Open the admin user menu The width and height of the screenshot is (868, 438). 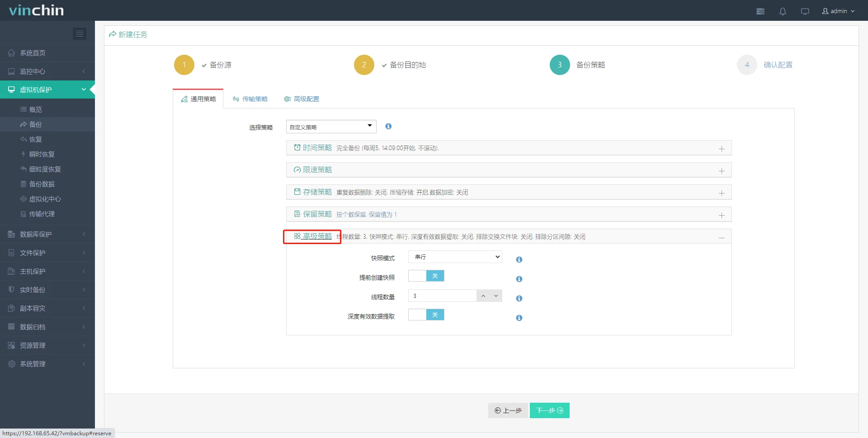(838, 11)
